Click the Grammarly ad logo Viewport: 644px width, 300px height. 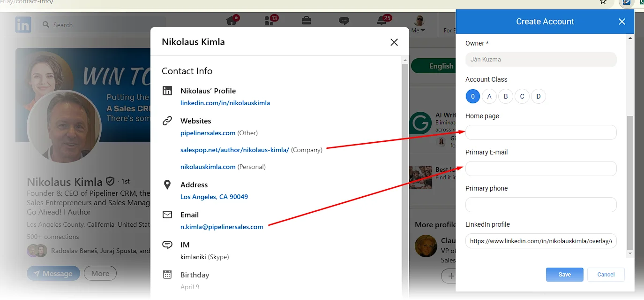click(x=420, y=123)
